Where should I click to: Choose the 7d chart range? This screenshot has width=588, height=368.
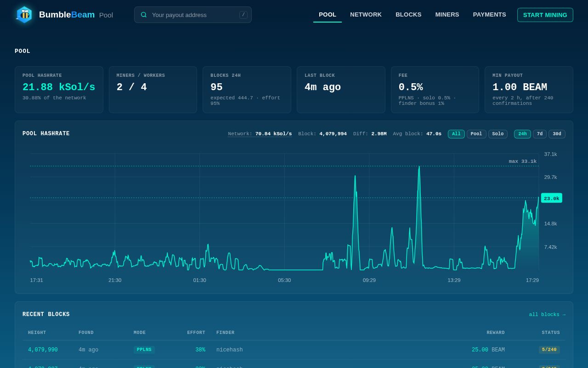(x=540, y=134)
